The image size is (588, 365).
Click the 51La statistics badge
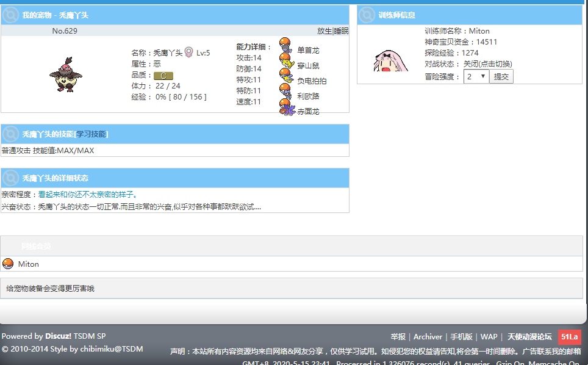[x=569, y=336]
